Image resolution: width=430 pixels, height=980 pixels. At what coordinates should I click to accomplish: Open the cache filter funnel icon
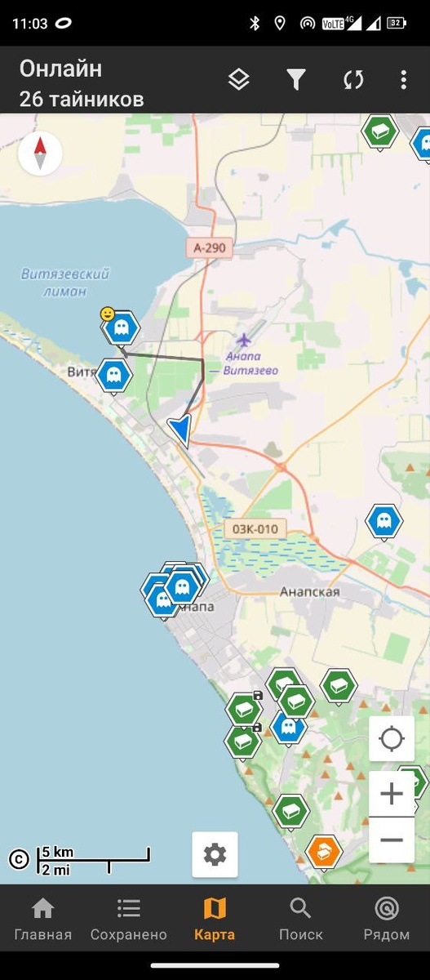click(x=296, y=79)
